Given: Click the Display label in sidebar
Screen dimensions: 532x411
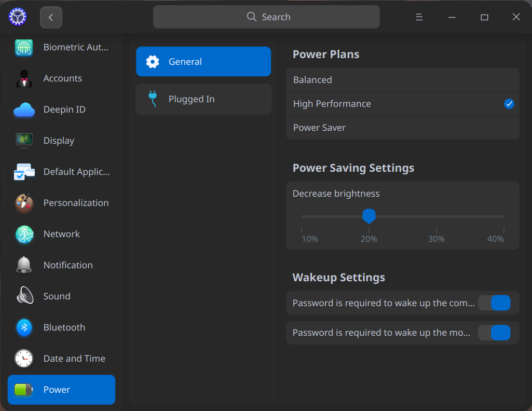Looking at the screenshot, I should [x=59, y=141].
